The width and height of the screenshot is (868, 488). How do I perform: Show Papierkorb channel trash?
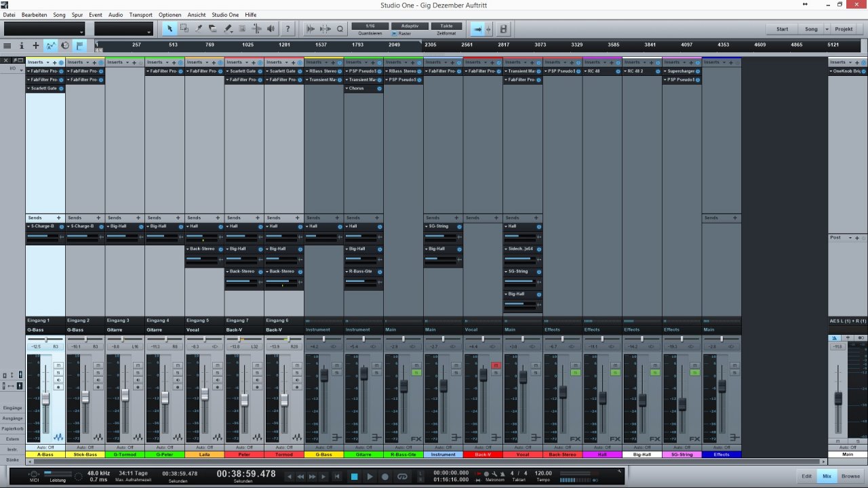[12, 428]
